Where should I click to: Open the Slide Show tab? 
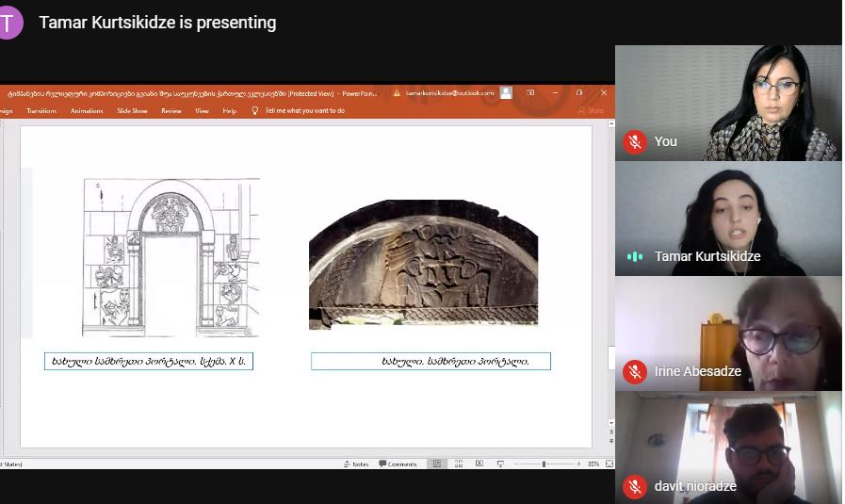132,110
